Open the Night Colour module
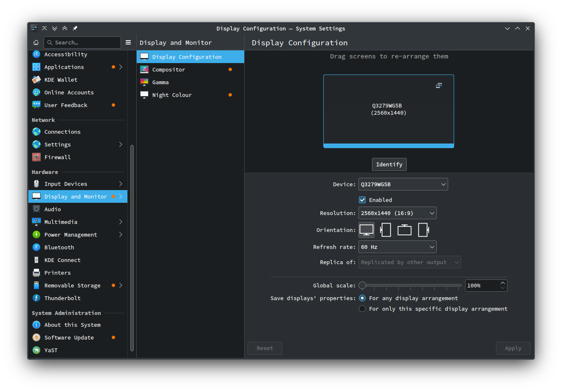 pos(190,95)
